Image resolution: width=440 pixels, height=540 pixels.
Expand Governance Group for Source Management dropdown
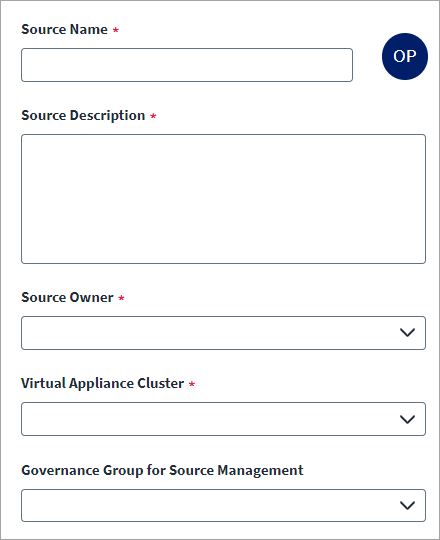point(223,505)
